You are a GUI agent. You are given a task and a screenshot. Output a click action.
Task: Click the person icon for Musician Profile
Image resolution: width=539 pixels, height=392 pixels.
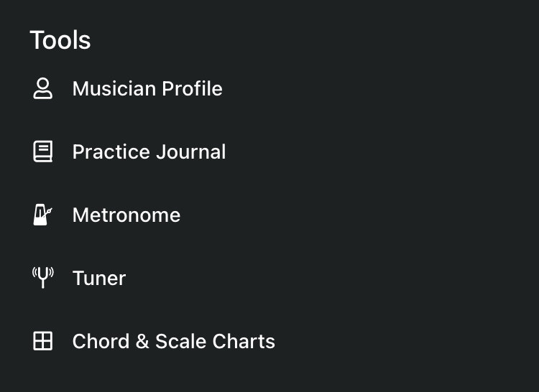[x=42, y=88]
